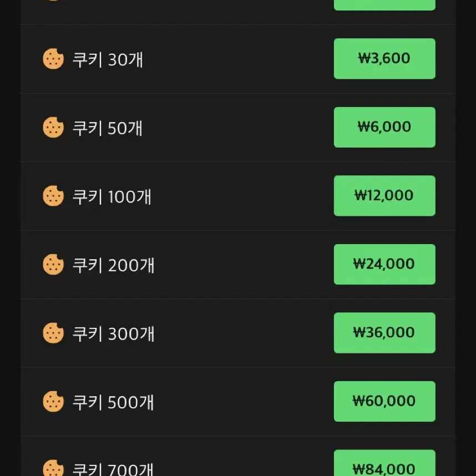The width and height of the screenshot is (476, 476).
Task: Buy 500 cookies with the ₩60,000 button
Action: pyautogui.click(x=384, y=401)
